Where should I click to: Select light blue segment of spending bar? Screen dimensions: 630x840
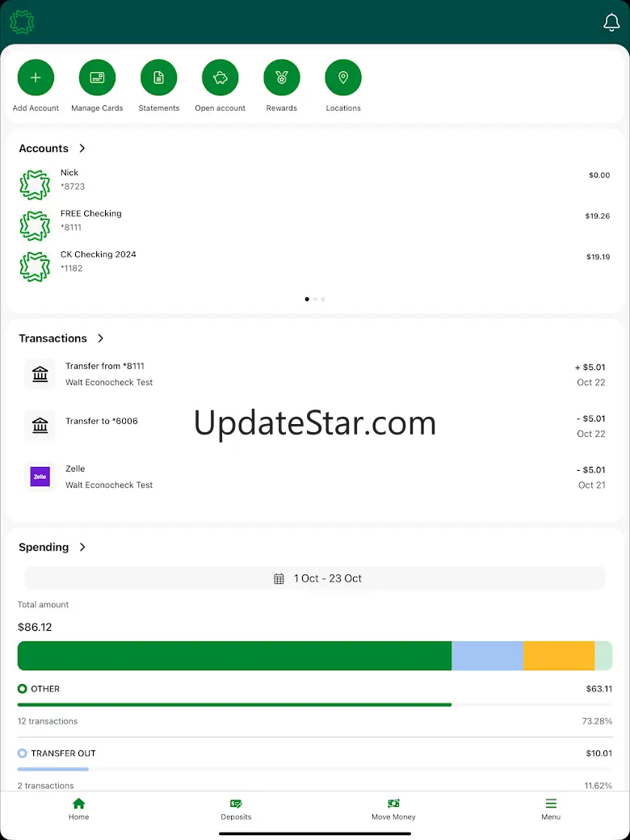pyautogui.click(x=488, y=656)
